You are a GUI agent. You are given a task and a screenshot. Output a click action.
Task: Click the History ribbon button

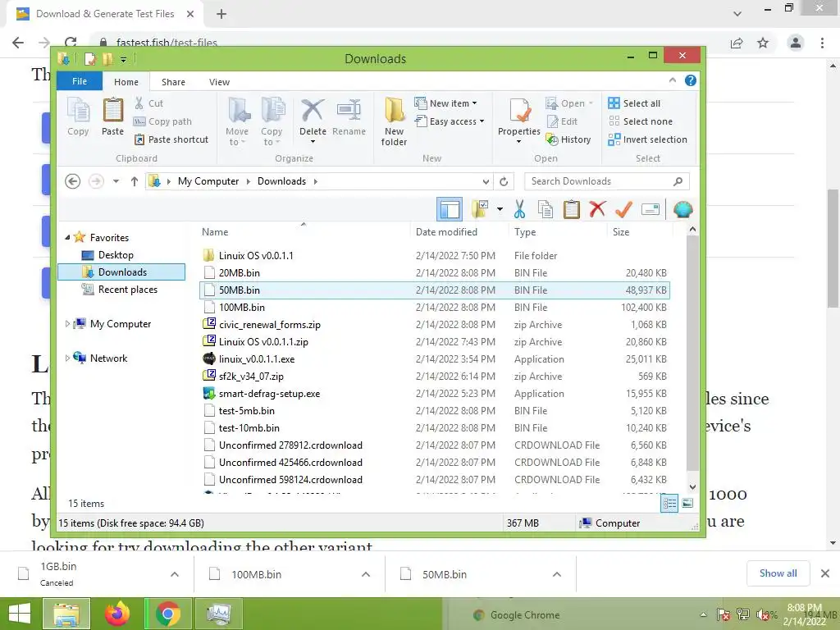point(568,139)
